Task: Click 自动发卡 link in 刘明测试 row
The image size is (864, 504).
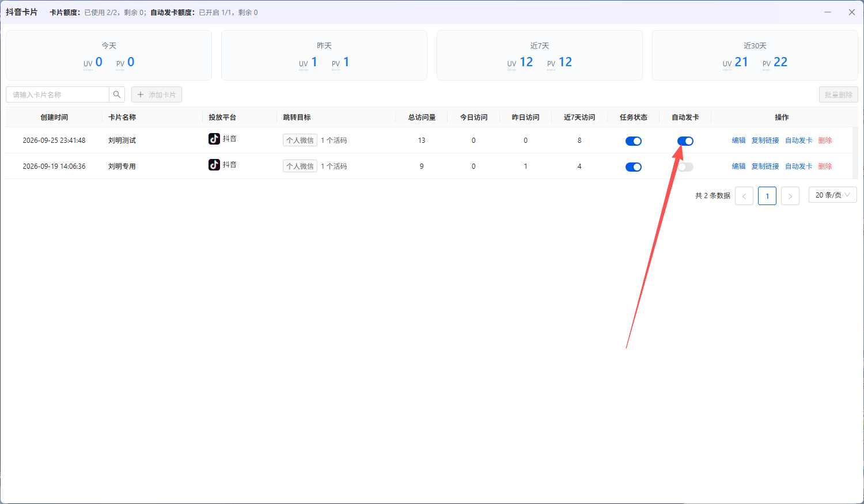Action: tap(799, 141)
